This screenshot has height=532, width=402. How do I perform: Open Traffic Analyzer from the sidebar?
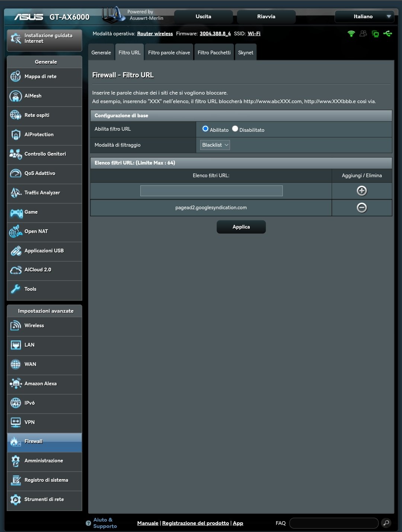click(x=42, y=193)
